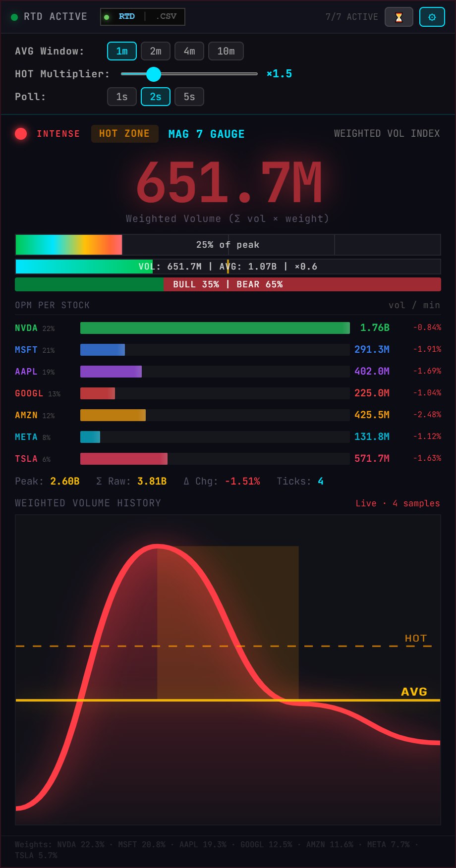456x868 pixels.
Task: Click the HOT Multiplier slider handle
Action: pyautogui.click(x=154, y=74)
